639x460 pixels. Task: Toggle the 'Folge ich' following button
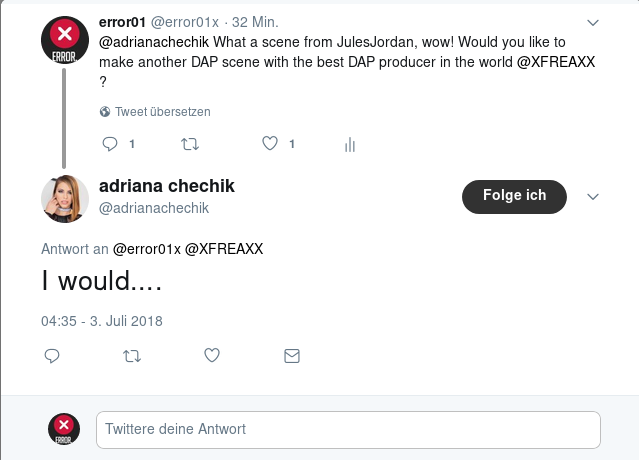pos(514,196)
